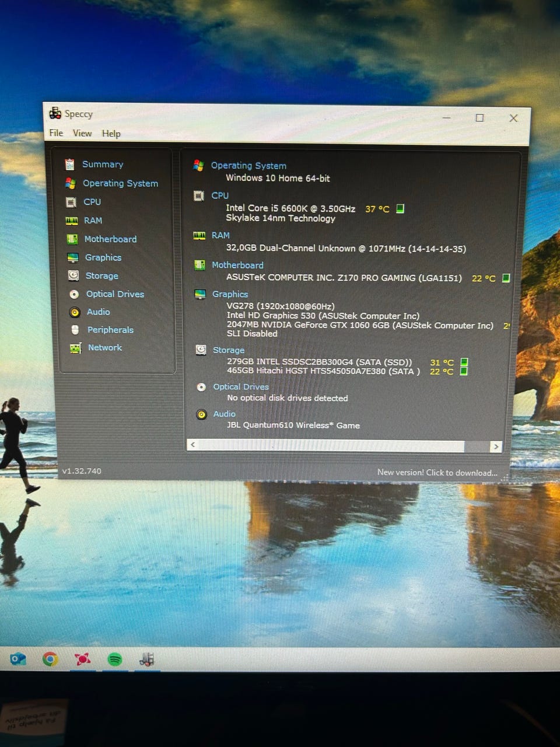Click 'New version! Click to download...' link
Image resolution: width=560 pixels, height=747 pixels.
(437, 473)
